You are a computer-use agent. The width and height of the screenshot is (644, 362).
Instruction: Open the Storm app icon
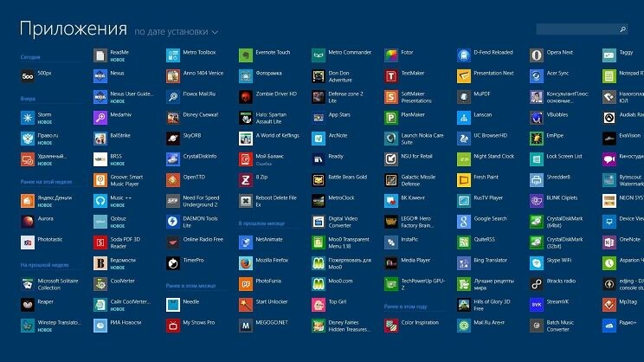[x=28, y=118]
